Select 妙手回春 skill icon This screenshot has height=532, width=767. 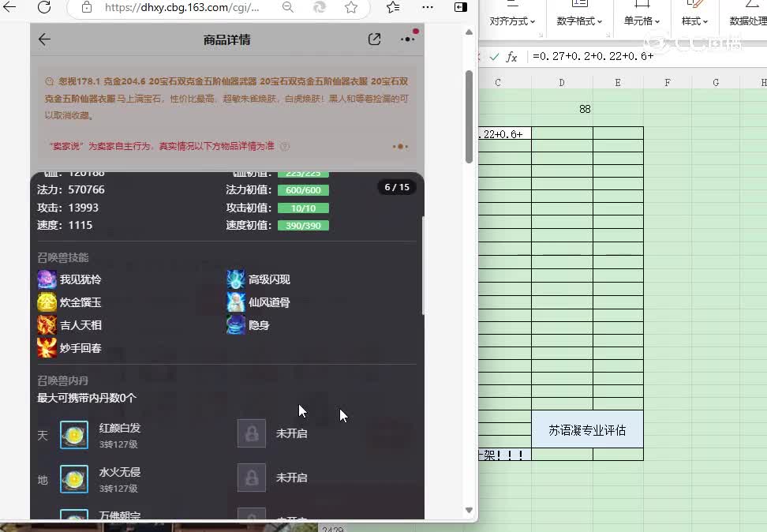(47, 348)
